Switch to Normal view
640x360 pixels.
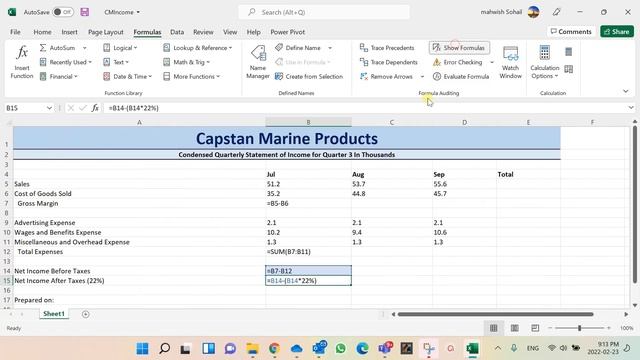click(493, 328)
